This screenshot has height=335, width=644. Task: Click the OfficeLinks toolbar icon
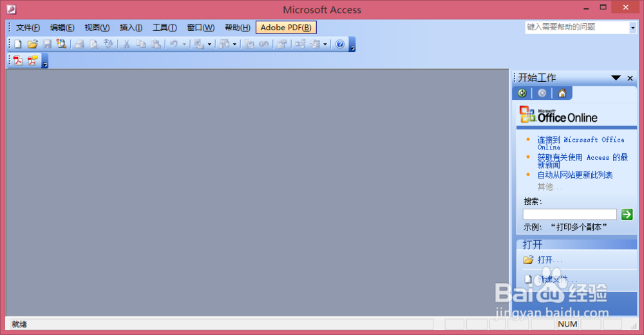(x=199, y=44)
